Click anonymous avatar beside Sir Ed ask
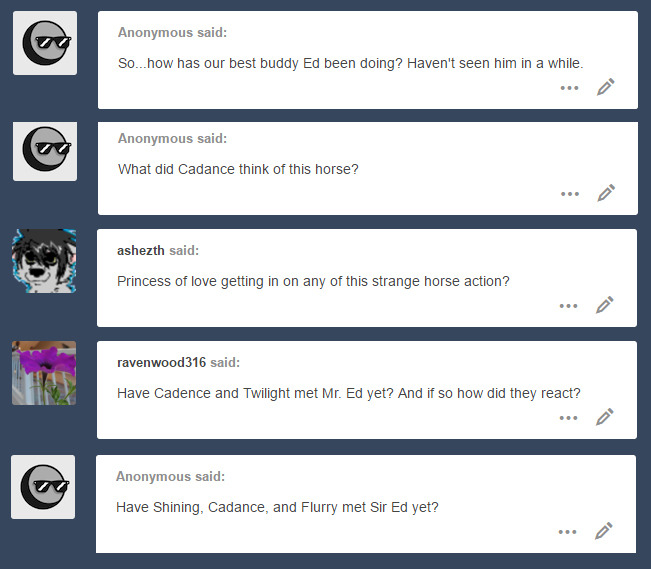Image resolution: width=651 pixels, height=569 pixels. 43,487
